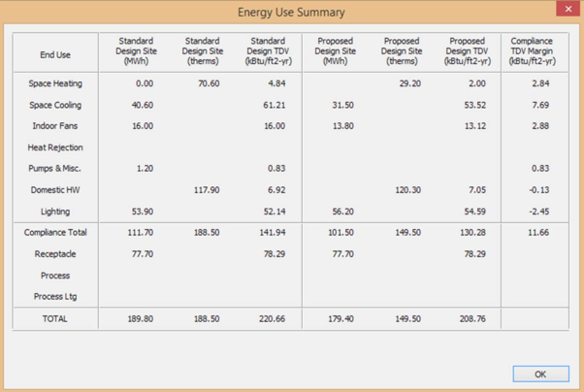Close the Energy Use Summary dialog
This screenshot has height=392, width=584.
point(568,10)
